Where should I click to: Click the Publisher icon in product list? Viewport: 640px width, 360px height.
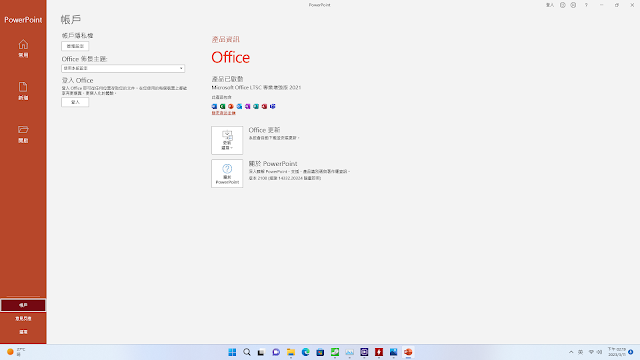click(x=256, y=106)
